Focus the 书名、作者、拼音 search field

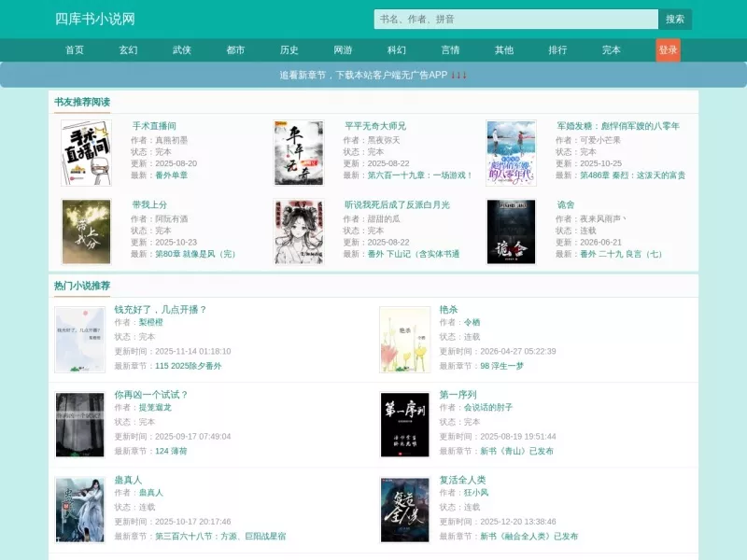pos(516,19)
